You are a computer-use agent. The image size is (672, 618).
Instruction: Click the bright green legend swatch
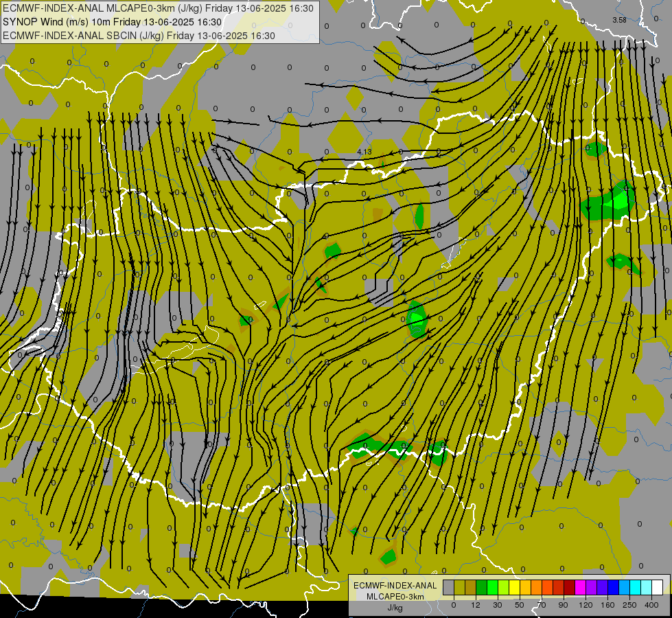(492, 587)
